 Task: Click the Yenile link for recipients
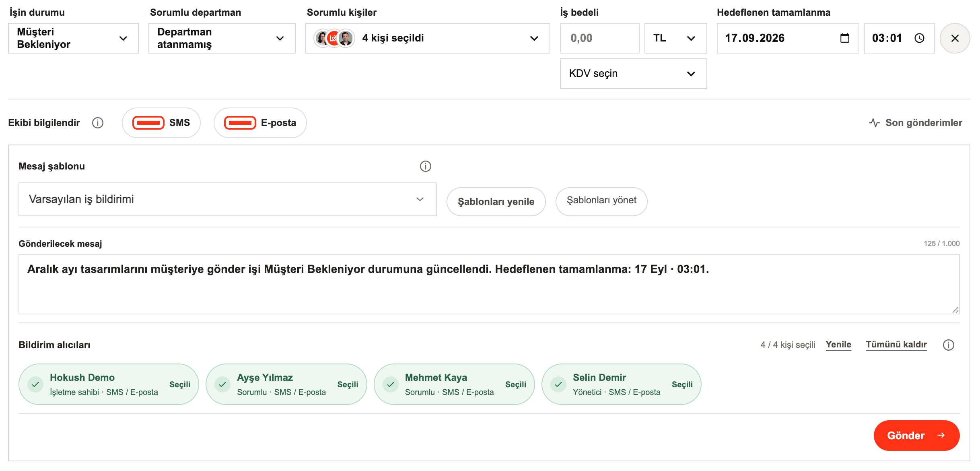tap(838, 345)
